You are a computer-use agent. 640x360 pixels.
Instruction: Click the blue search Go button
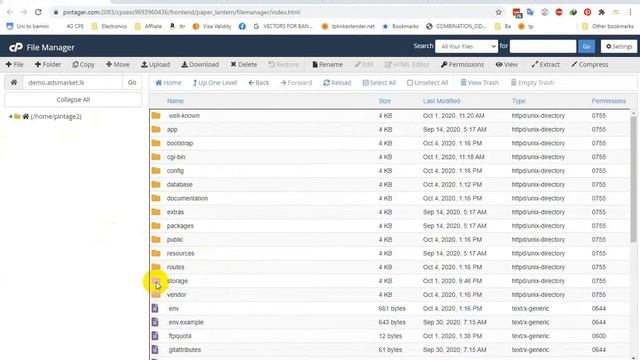(586, 47)
